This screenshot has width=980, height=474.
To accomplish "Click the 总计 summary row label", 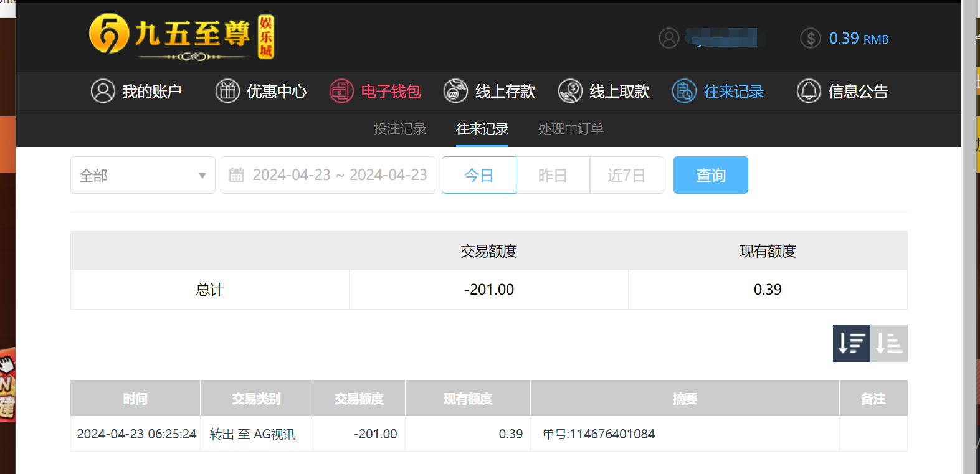I will tap(209, 290).
